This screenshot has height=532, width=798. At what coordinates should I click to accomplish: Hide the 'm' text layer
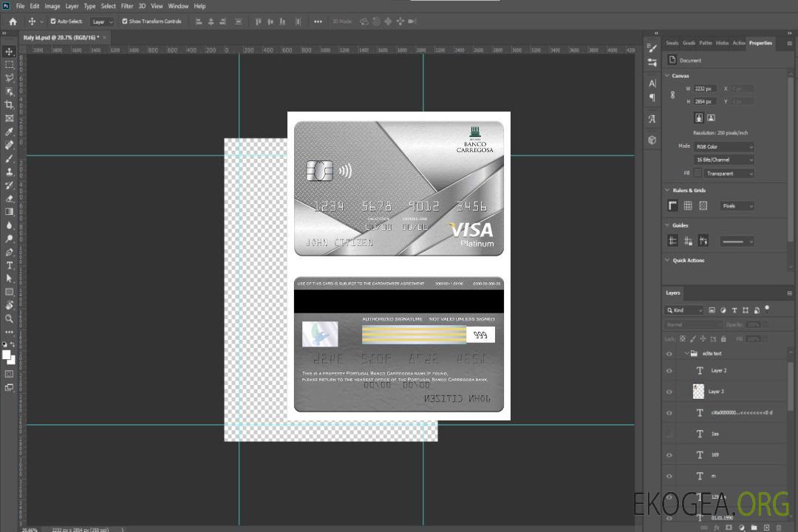[x=669, y=476]
